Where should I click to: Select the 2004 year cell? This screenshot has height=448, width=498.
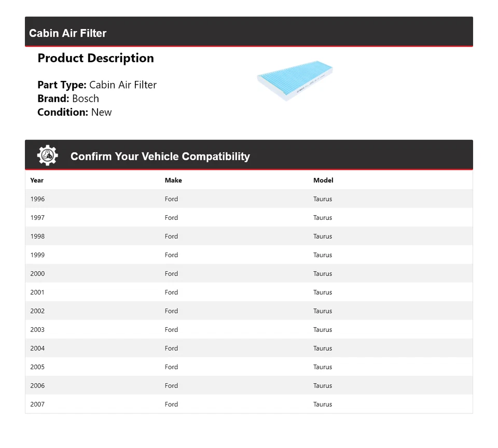point(37,348)
